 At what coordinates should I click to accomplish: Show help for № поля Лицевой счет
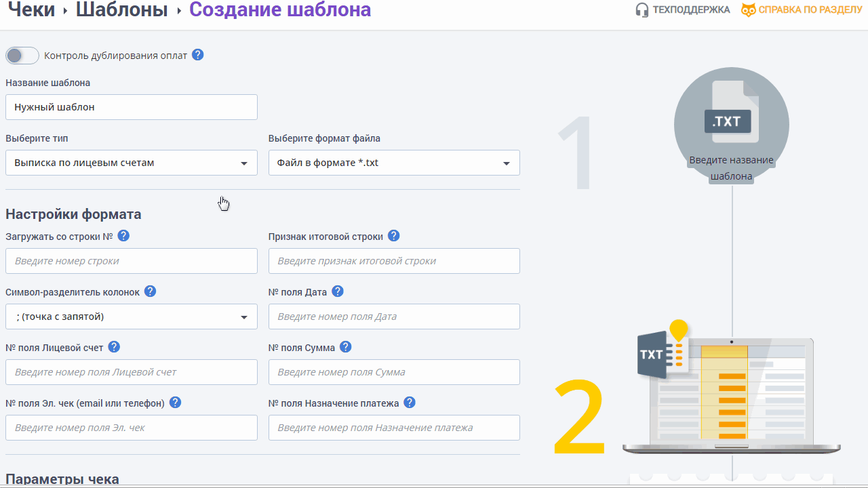click(114, 347)
